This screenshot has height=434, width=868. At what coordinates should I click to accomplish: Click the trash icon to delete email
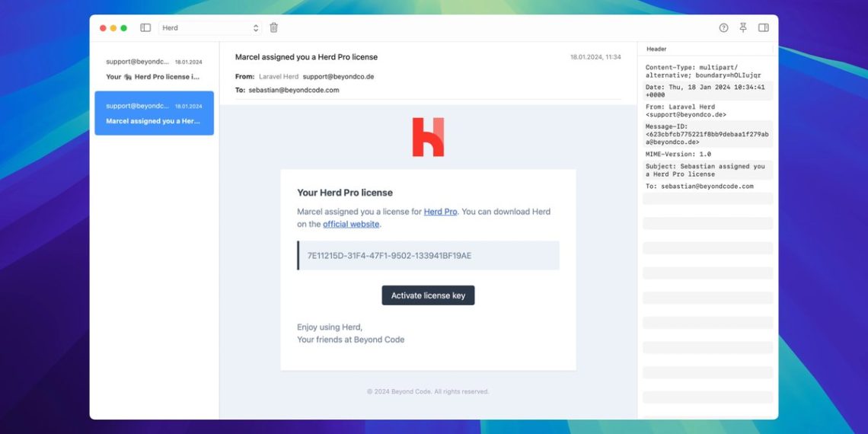(274, 28)
